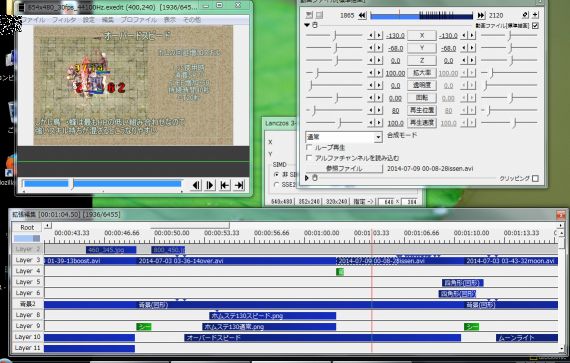Select ホムステ130スピード.png clip on Layer 8
The height and width of the screenshot is (363, 570).
[273, 315]
